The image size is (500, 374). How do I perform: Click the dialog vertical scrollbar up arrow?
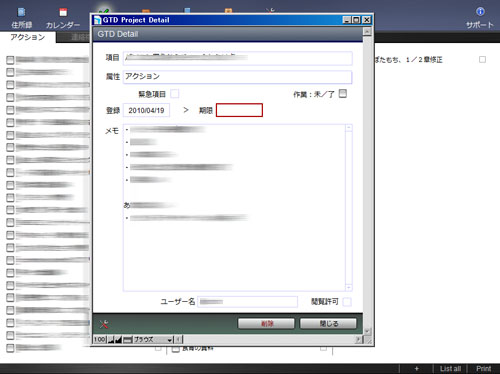[x=367, y=32]
